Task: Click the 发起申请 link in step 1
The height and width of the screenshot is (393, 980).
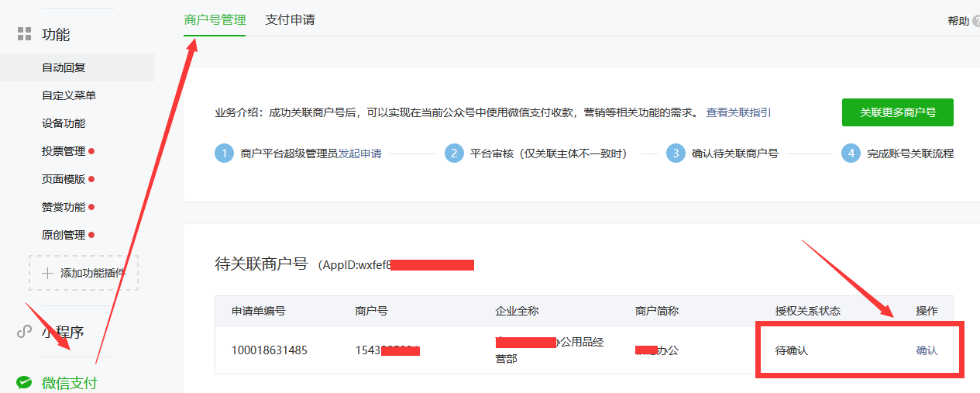Action: coord(359,153)
